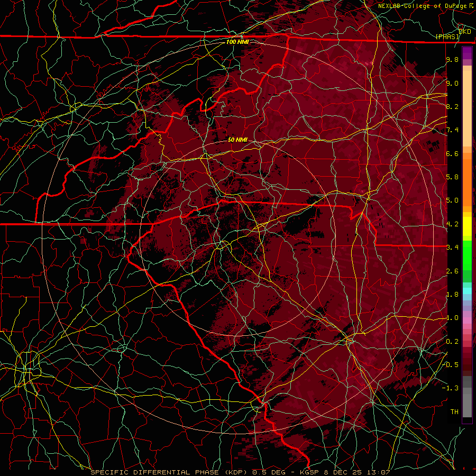Pick the purple segment atop the color scale

[467, 53]
